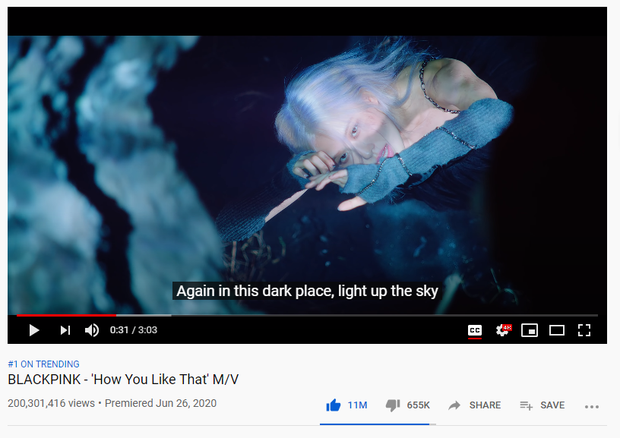
Task: Enter full screen mode
Action: [584, 330]
